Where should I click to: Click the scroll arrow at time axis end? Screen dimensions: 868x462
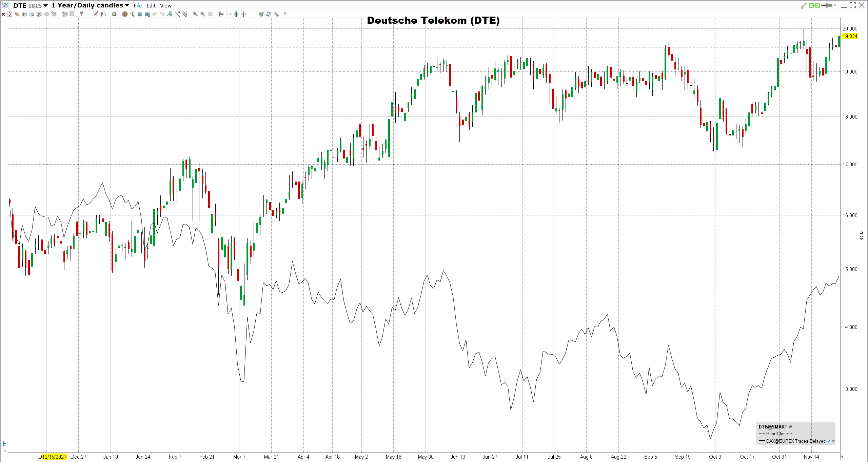point(842,457)
